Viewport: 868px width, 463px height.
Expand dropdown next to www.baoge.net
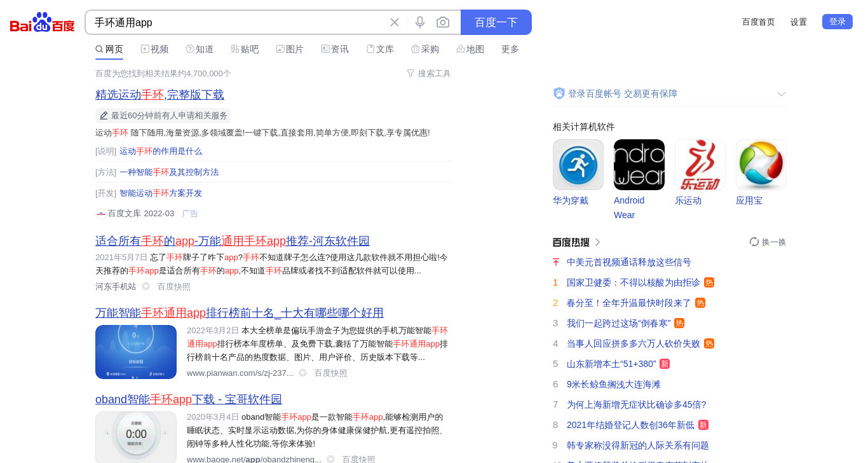tap(331, 460)
